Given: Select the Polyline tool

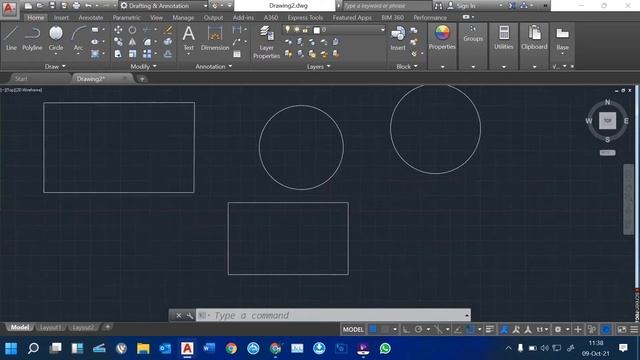Looking at the screenshot, I should point(32,38).
